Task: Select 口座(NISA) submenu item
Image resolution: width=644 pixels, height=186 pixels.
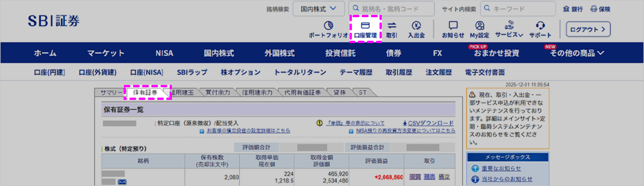Action: 147,72
